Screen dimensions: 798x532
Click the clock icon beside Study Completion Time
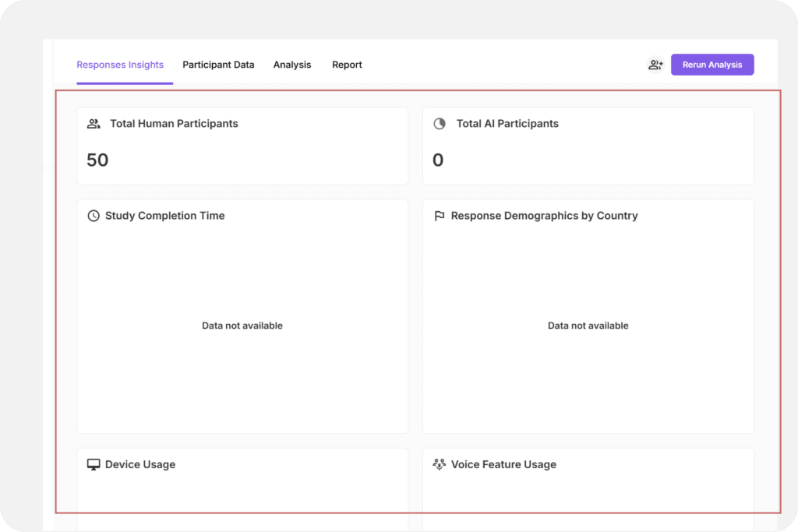click(x=94, y=216)
